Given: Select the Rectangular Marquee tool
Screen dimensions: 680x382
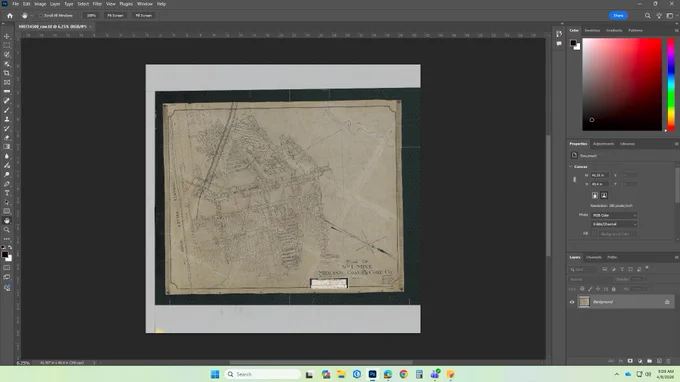Looking at the screenshot, I should (7, 46).
